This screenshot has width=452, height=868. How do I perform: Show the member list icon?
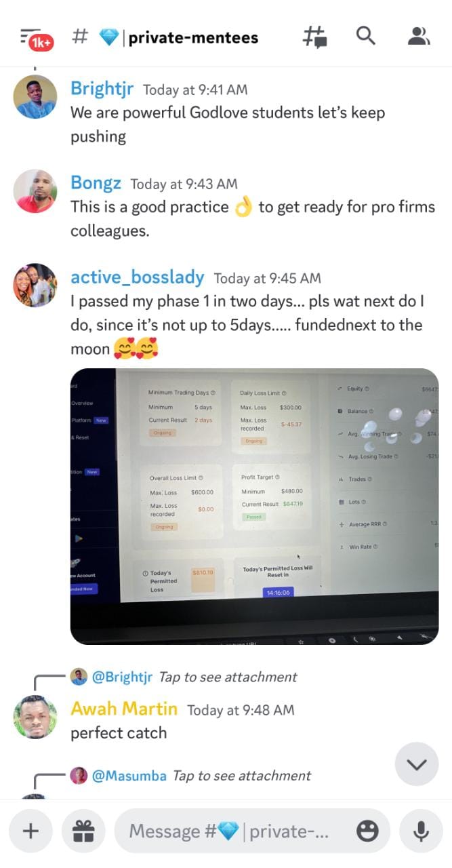click(x=419, y=36)
